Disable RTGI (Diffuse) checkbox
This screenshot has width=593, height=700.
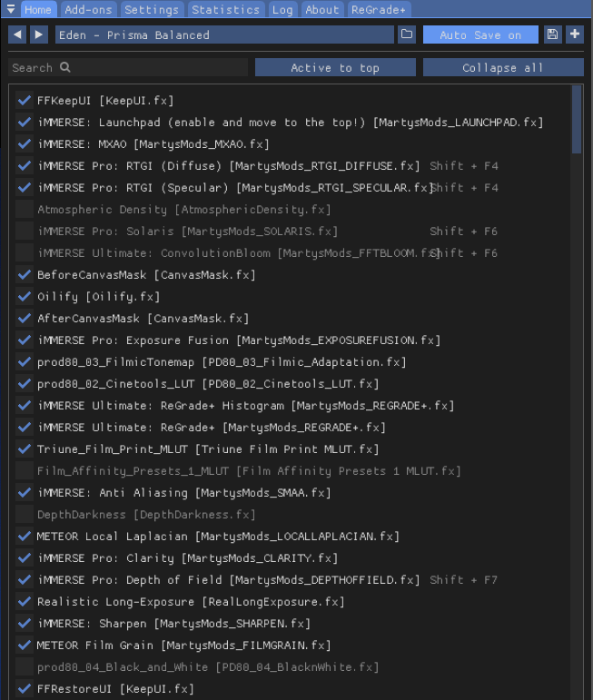tap(25, 165)
